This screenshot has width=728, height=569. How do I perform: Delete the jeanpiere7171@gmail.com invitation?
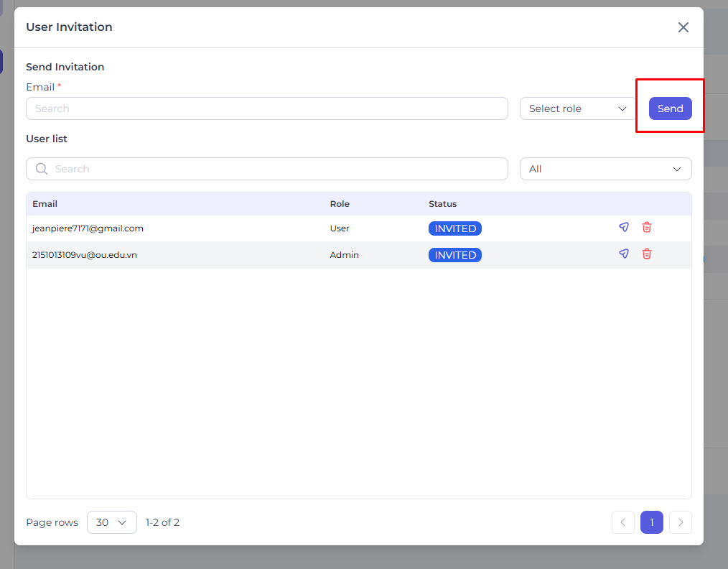646,227
